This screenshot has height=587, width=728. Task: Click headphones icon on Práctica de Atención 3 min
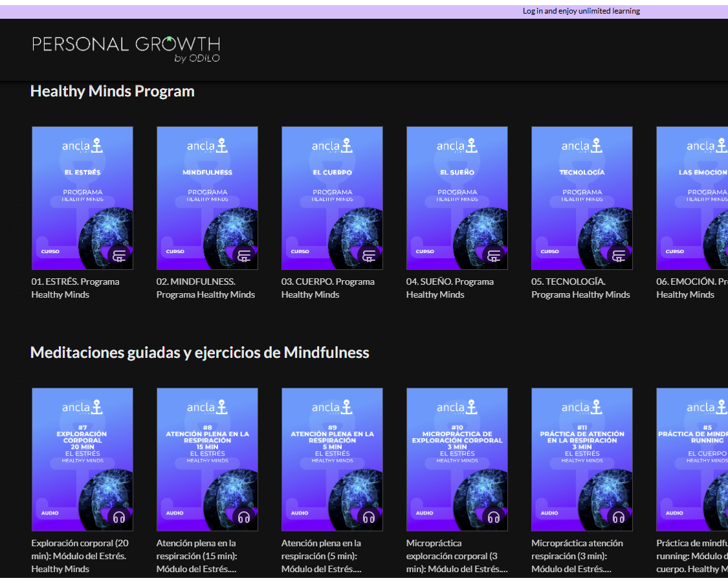coord(619,517)
